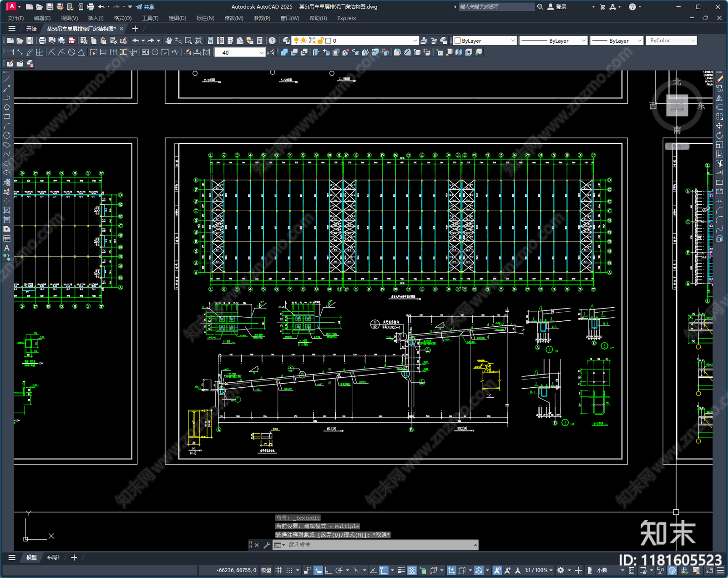Select the Move tool in modify toolbar
Image resolution: width=728 pixels, height=578 pixels.
tap(719, 126)
